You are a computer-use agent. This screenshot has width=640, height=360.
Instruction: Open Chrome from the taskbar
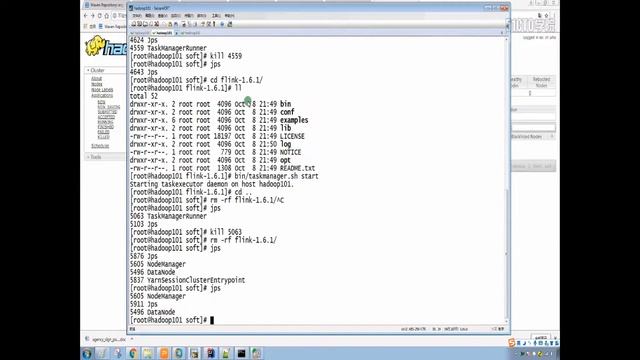click(133, 353)
